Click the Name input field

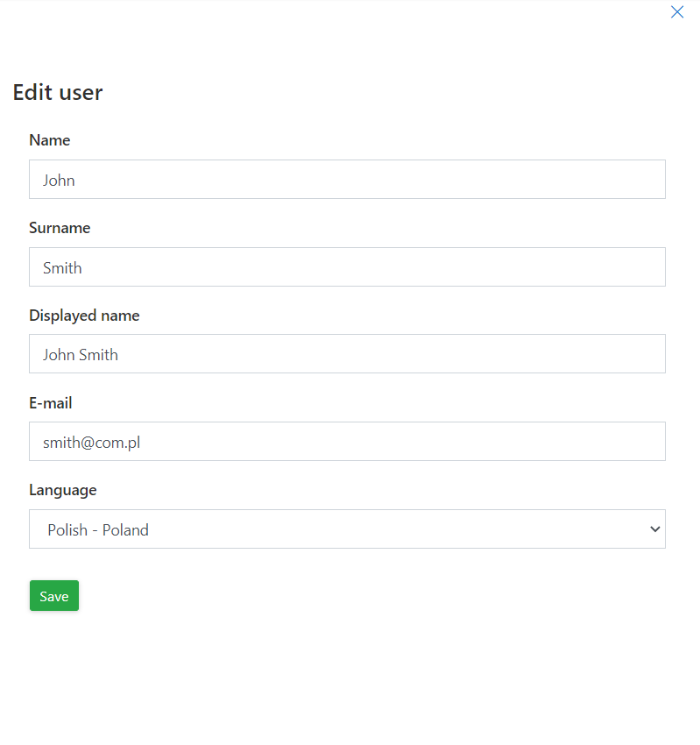(x=347, y=180)
